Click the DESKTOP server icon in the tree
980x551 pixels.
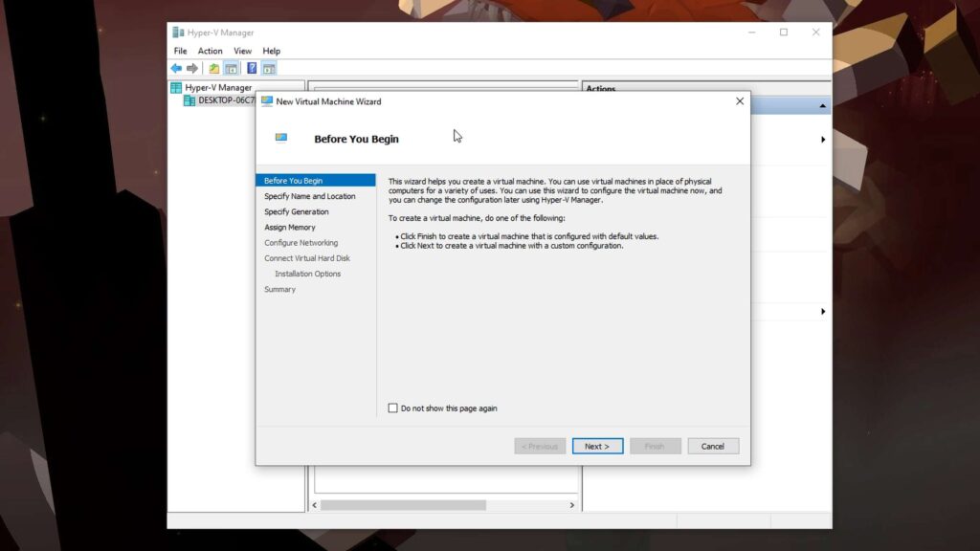click(x=189, y=100)
